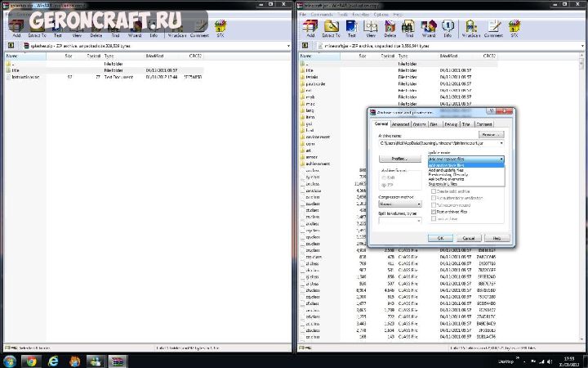Switch to Backup tab in dialog
588x368 pixels.
[451, 124]
